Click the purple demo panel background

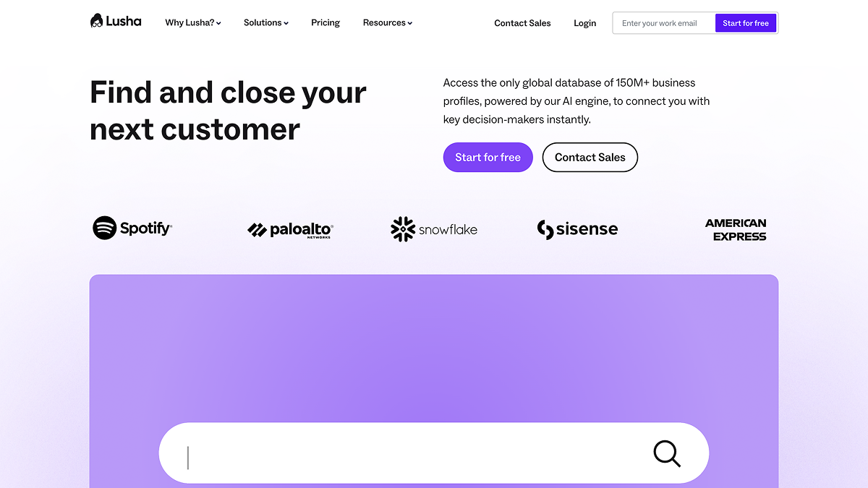(x=434, y=340)
